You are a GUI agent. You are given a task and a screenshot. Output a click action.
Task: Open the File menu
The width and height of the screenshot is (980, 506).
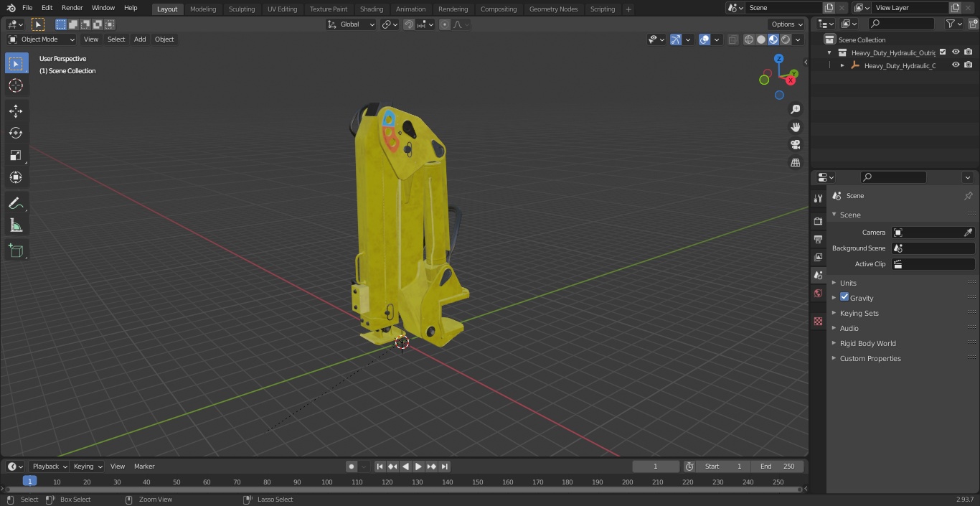point(27,8)
